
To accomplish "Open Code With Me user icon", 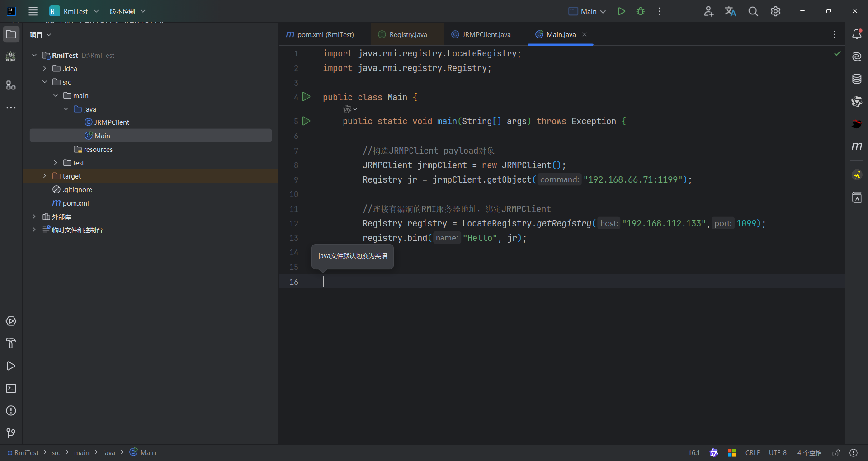I will tap(708, 11).
